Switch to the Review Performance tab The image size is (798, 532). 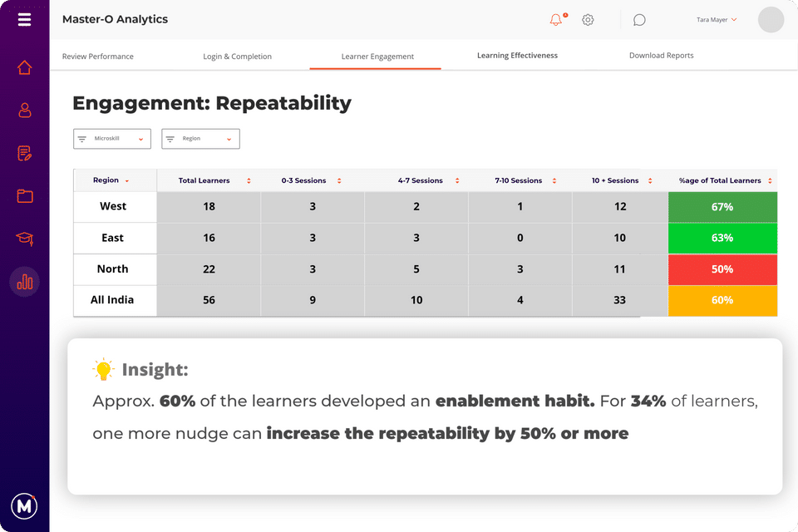[x=98, y=56]
